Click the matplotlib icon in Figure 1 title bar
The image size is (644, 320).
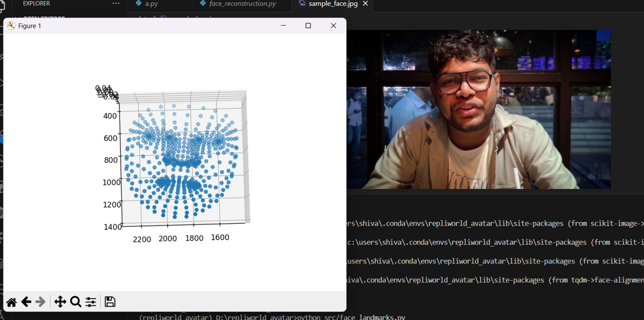[x=11, y=26]
